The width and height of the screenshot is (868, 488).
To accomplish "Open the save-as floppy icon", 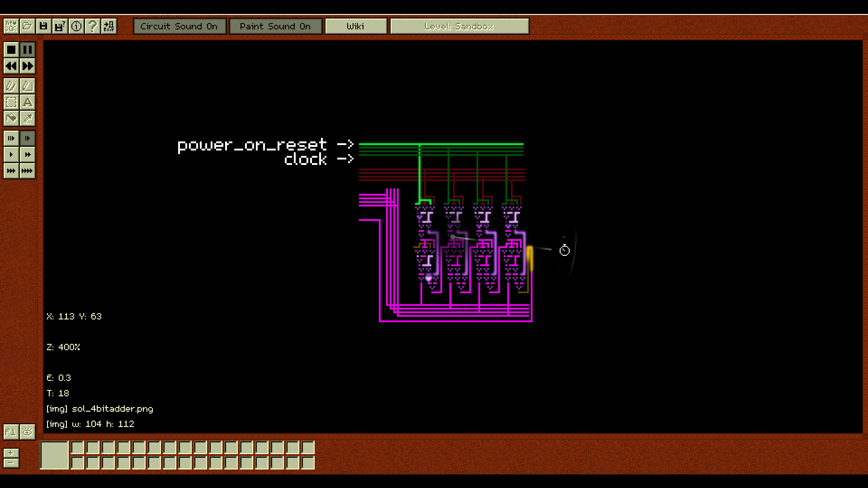I will 59,26.
